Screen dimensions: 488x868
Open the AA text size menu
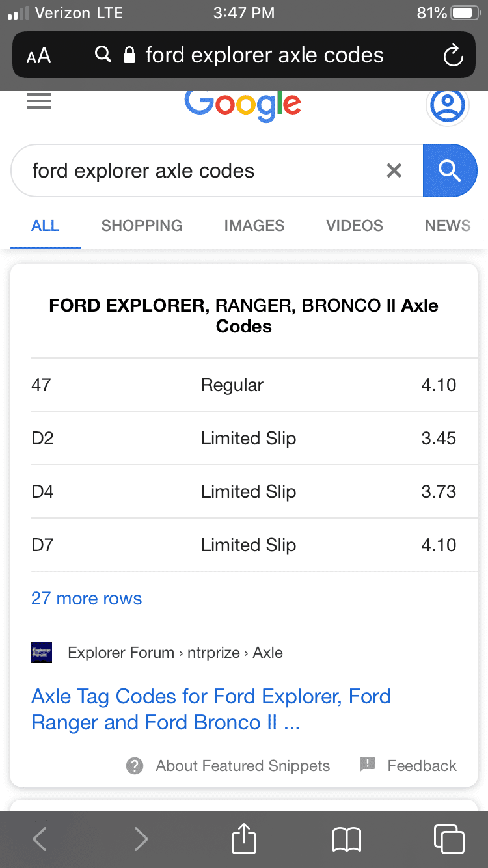pyautogui.click(x=39, y=56)
